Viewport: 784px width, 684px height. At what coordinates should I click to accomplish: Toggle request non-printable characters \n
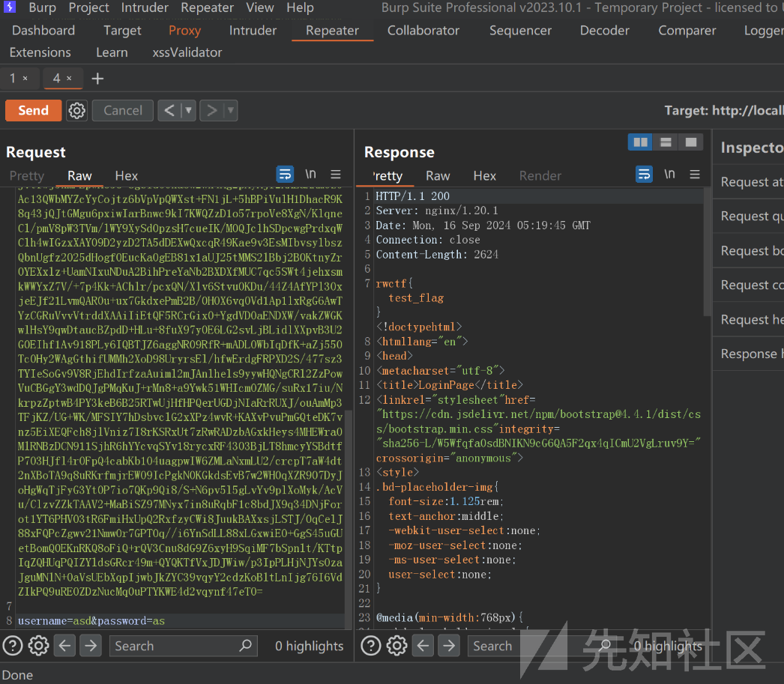click(x=310, y=174)
